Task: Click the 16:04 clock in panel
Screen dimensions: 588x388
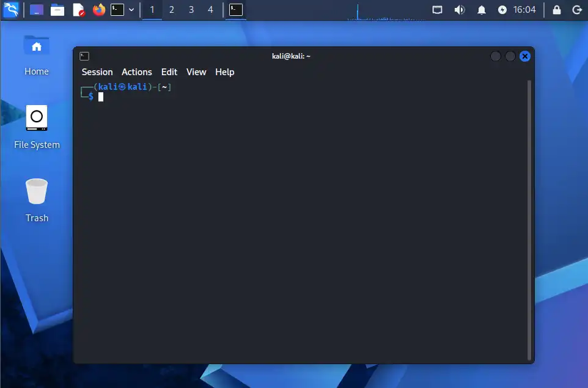Action: [x=524, y=10]
